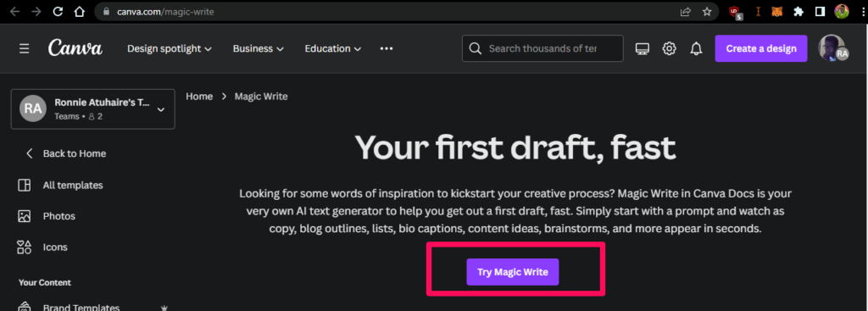Click the All templates grid icon

[x=24, y=186]
